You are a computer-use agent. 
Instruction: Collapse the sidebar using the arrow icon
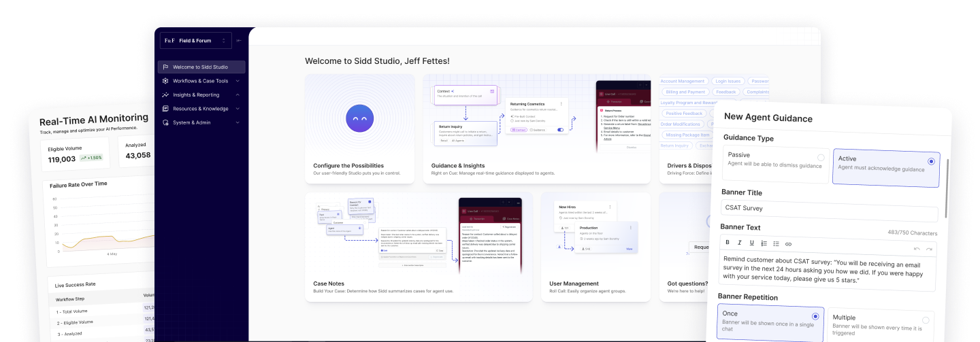(x=238, y=41)
